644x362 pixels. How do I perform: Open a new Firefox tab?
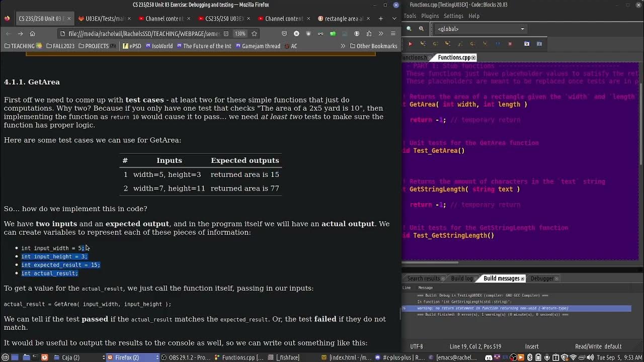(380, 19)
